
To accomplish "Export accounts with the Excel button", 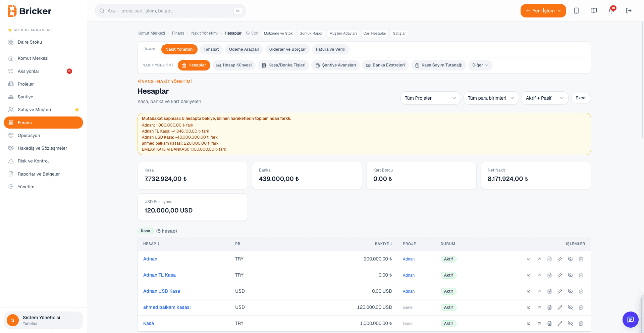I will (x=581, y=98).
